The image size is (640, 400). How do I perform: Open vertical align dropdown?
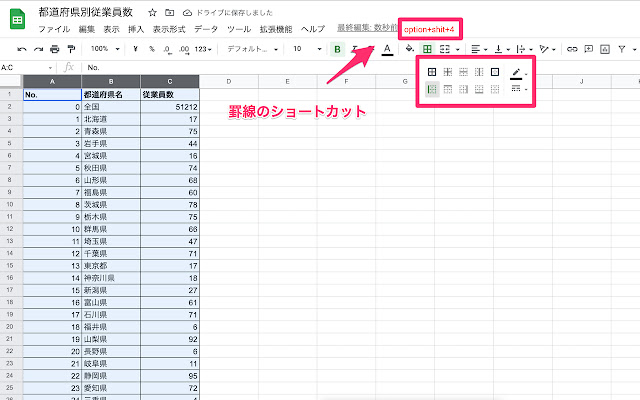pyautogui.click(x=502, y=49)
